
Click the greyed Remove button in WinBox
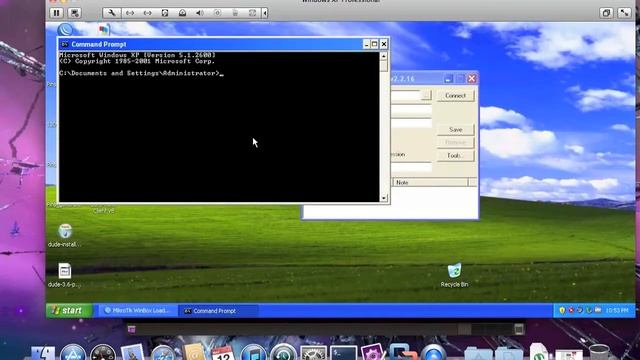(x=456, y=142)
